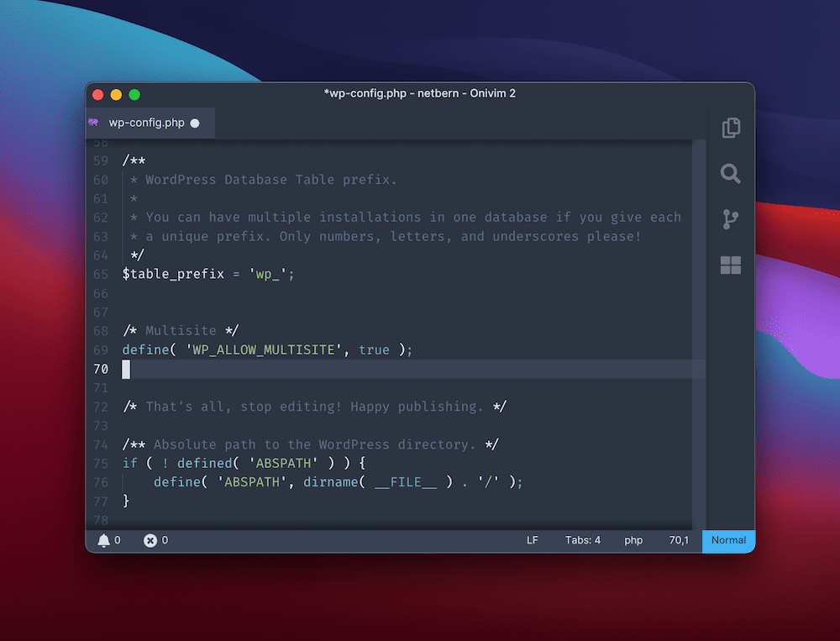The image size is (840, 641).
Task: Click the 70,1 cursor position indicator
Action: (x=679, y=540)
